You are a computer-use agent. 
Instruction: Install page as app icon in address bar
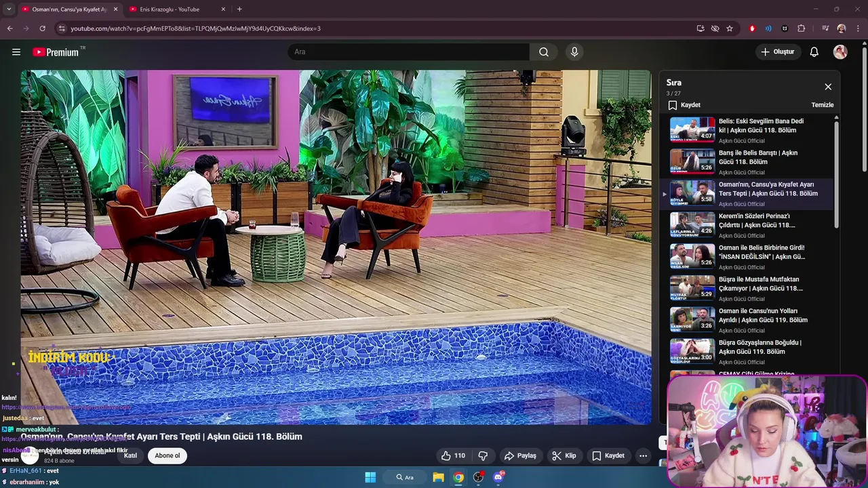(701, 28)
